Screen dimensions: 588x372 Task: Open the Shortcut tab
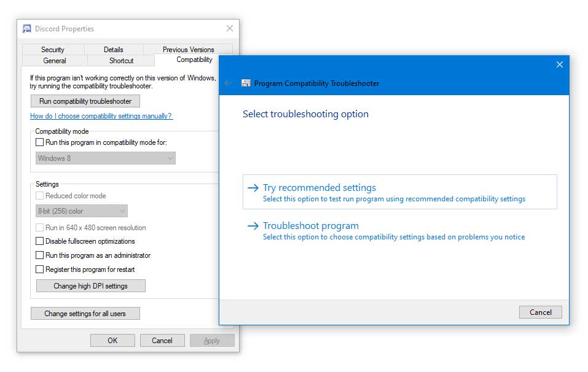click(x=121, y=61)
